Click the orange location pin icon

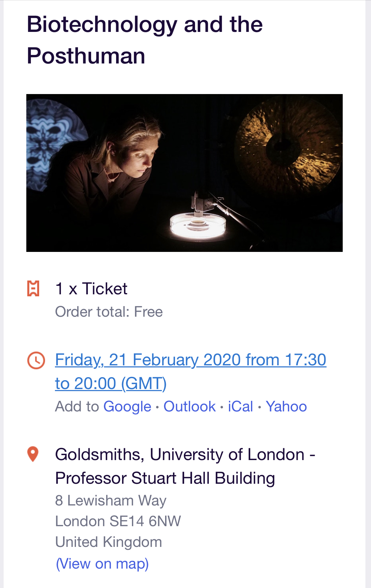point(33,454)
